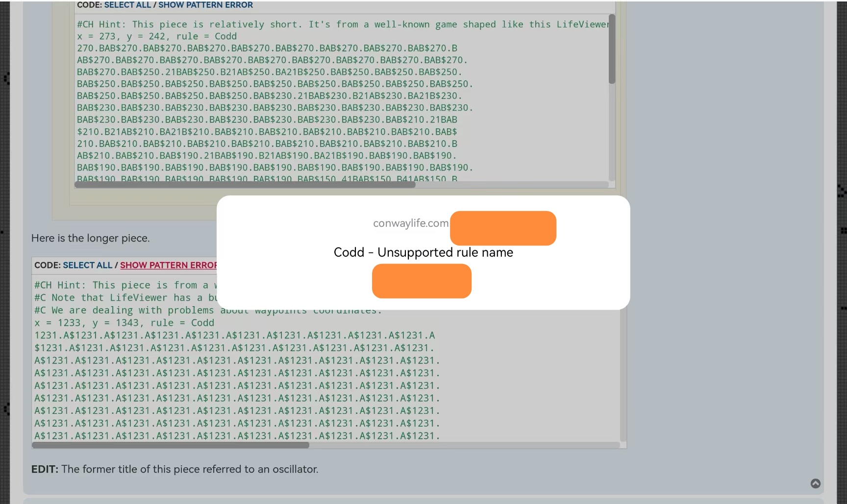Click the red SHOW PATTERN ERROR link
The width and height of the screenshot is (847, 504).
pos(168,265)
